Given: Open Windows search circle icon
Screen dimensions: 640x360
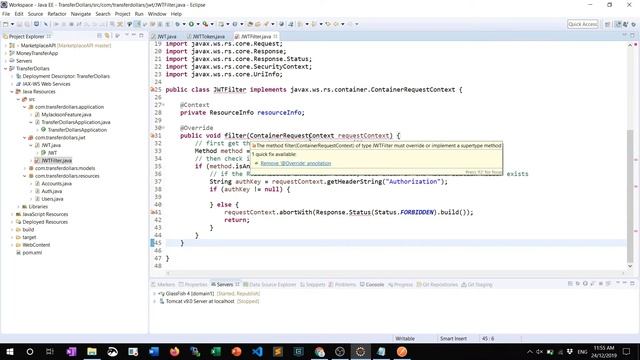Looking at the screenshot, I should (30, 351).
